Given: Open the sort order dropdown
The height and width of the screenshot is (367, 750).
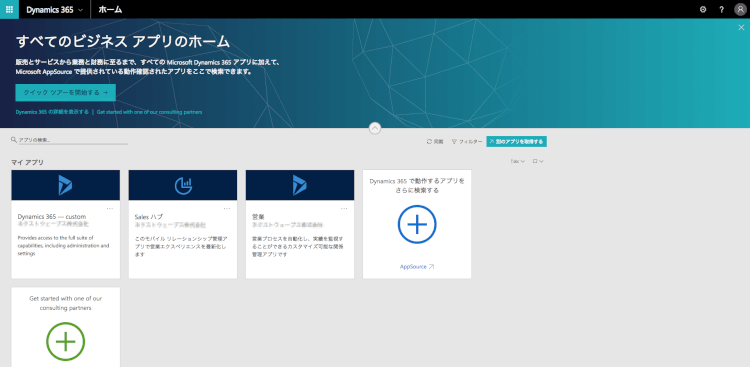Looking at the screenshot, I should (518, 162).
